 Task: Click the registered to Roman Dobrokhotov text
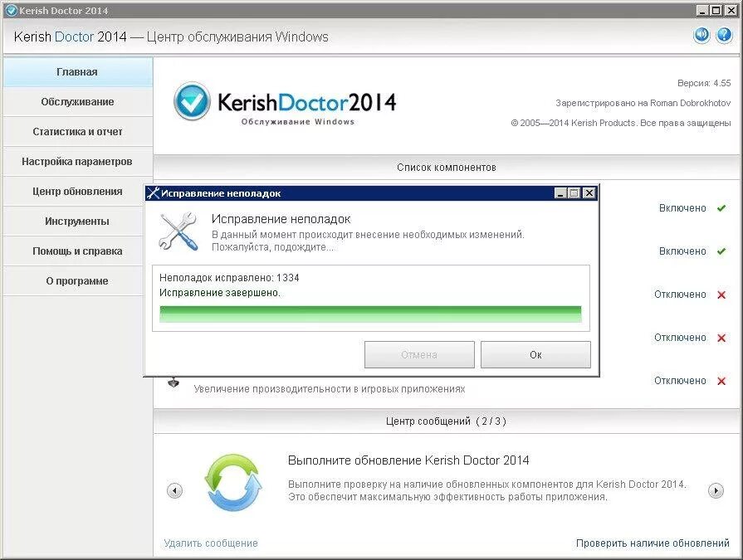coord(643,103)
